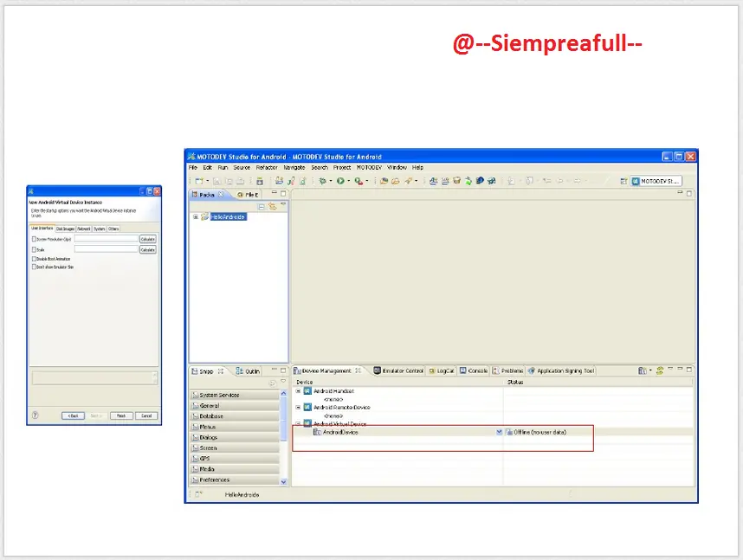Click the HelloAndroid project folder icon
Viewport: 743px width, 560px height.
204,217
